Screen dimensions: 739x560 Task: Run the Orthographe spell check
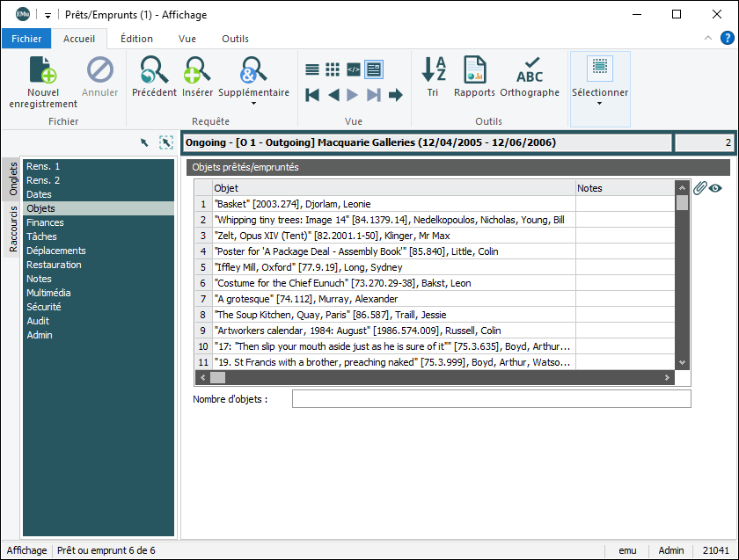530,70
